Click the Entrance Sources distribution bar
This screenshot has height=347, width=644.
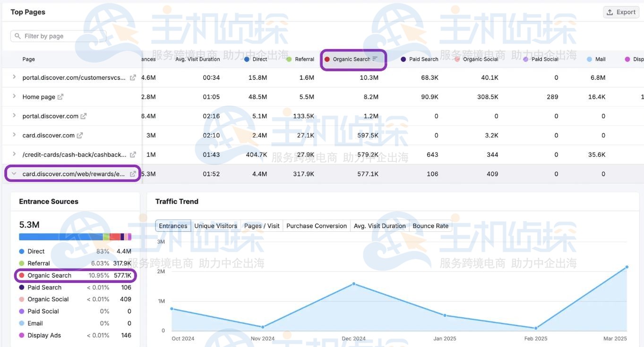tap(76, 236)
